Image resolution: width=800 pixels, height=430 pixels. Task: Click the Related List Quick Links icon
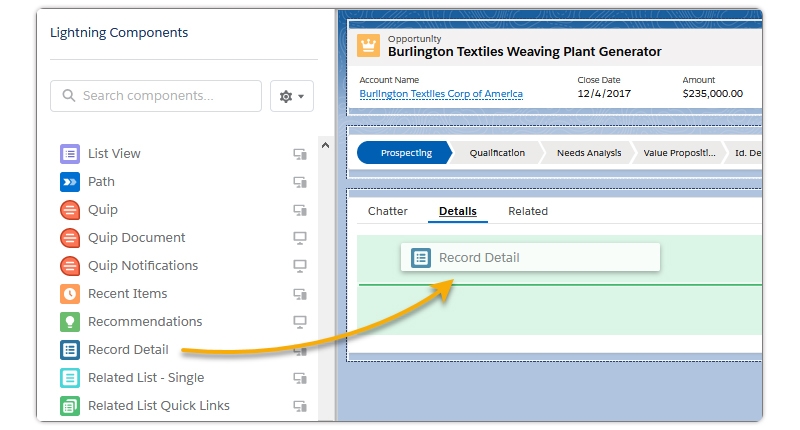tap(69, 406)
